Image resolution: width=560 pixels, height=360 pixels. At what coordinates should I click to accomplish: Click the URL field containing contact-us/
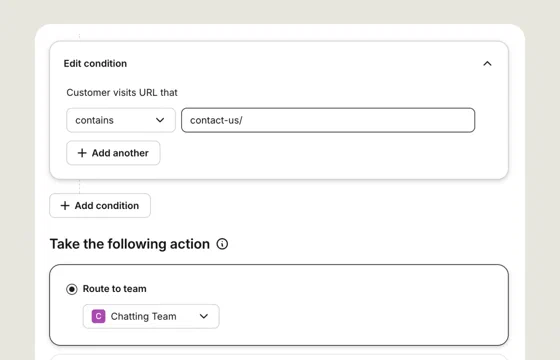pos(328,120)
